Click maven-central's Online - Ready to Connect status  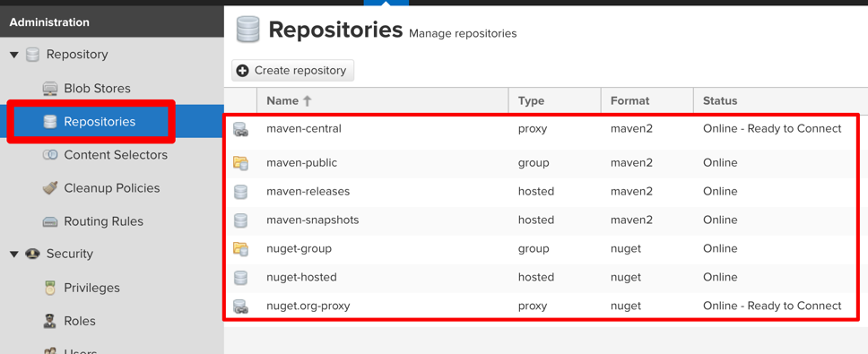[772, 129]
